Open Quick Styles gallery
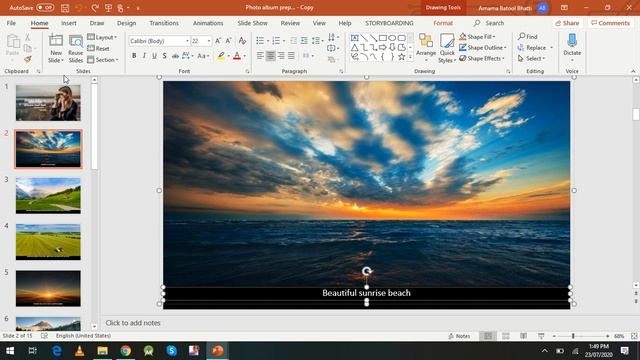 (447, 49)
